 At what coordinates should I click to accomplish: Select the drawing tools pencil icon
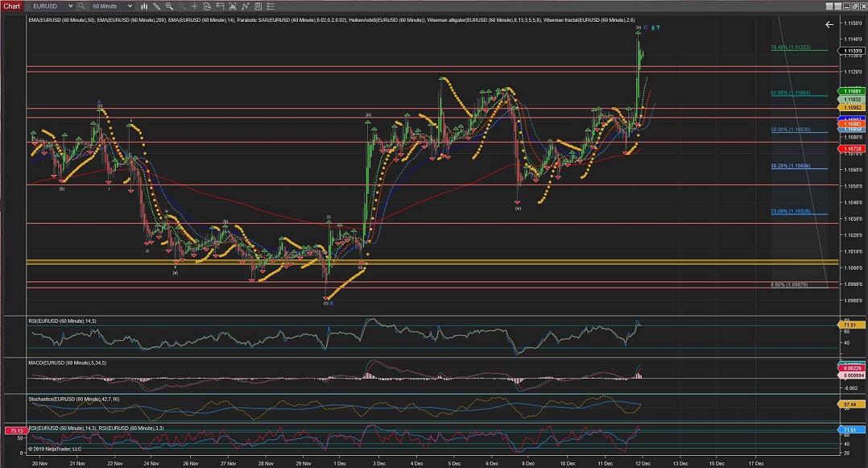coord(157,6)
